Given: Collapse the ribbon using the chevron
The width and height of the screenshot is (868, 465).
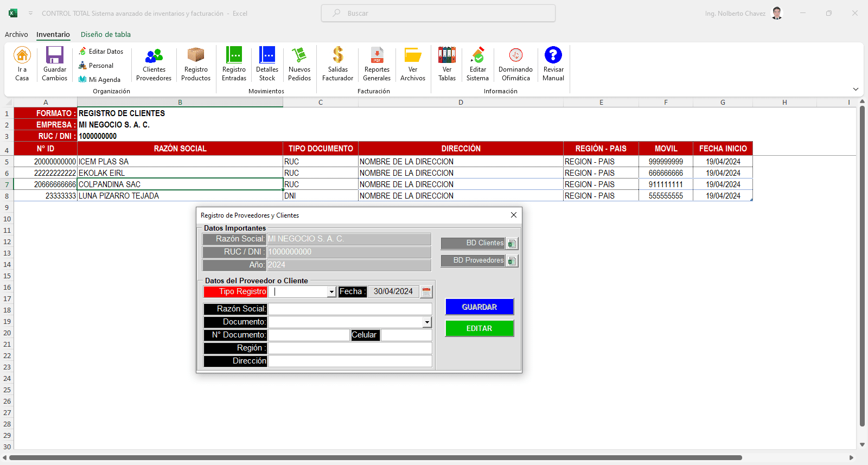Looking at the screenshot, I should [856, 90].
